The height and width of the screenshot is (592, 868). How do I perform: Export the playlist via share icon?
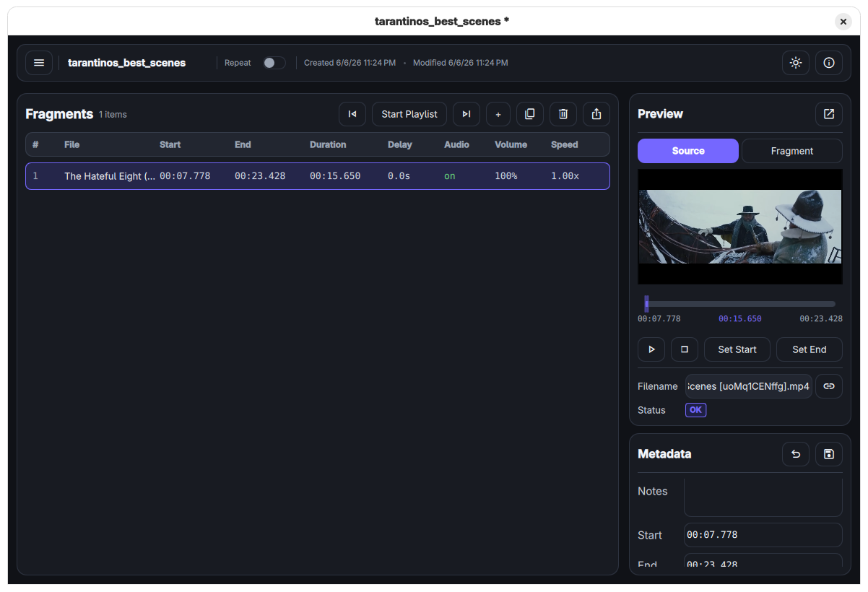pos(596,114)
